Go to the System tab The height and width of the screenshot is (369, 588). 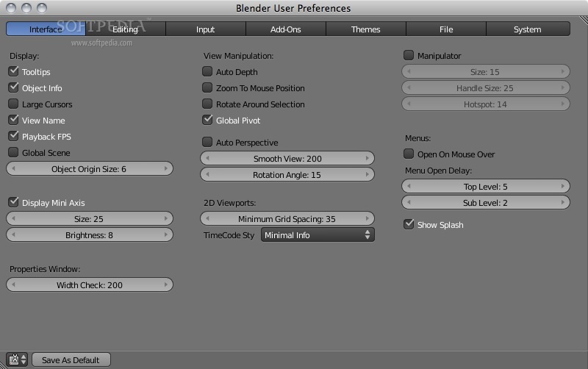click(528, 29)
